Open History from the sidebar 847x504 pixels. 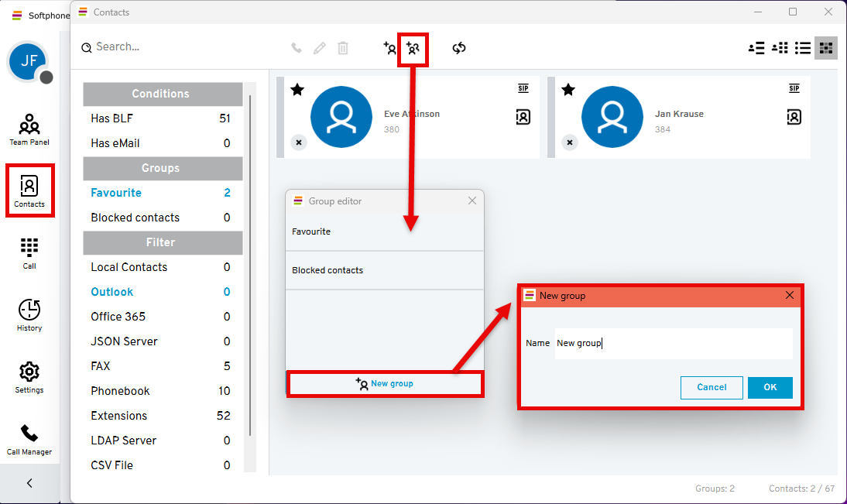coord(29,315)
